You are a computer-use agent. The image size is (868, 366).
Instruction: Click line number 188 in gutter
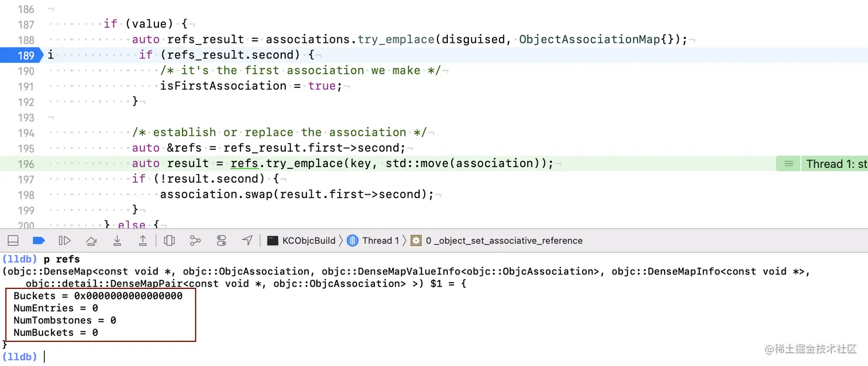click(x=26, y=40)
